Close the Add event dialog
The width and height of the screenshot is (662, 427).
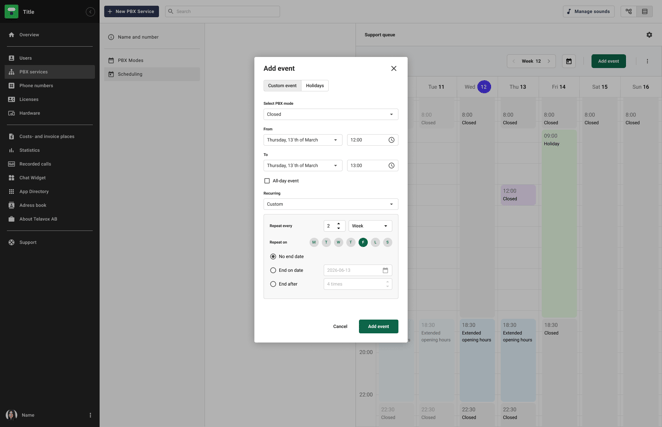[393, 68]
